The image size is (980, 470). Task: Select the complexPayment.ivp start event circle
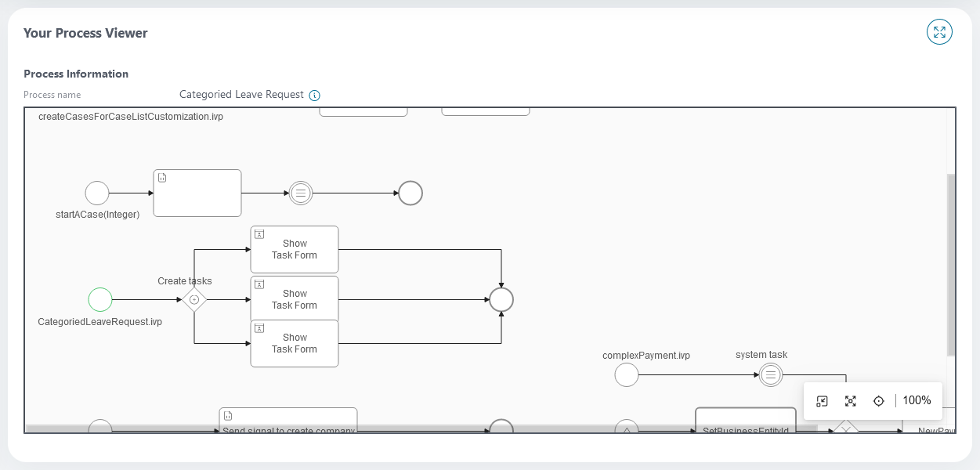pyautogui.click(x=627, y=374)
